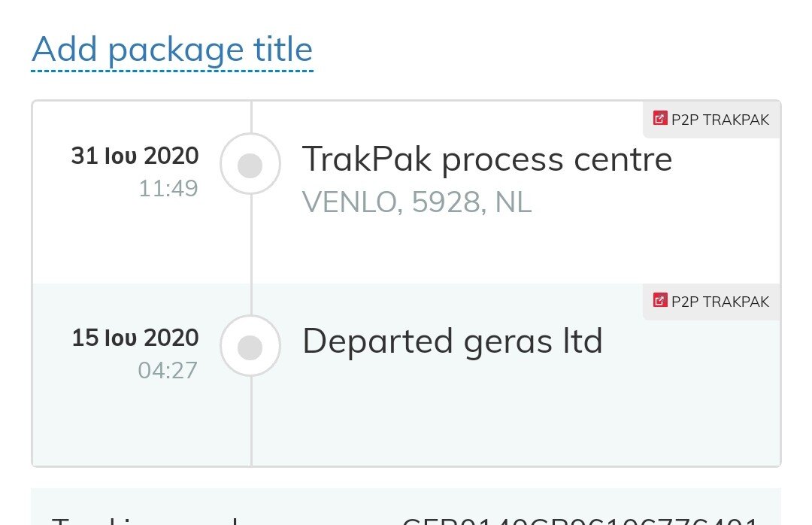This screenshot has height=525, width=812.
Task: Open the red external-link icon on second P2P TRAKPAK badge
Action: tap(660, 301)
